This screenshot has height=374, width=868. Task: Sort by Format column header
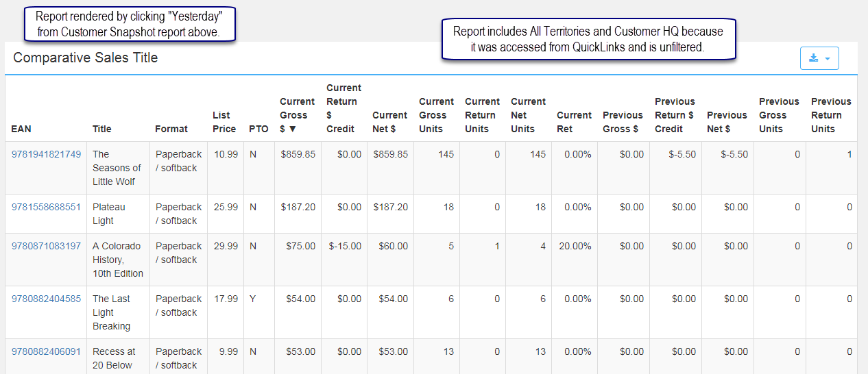(171, 129)
